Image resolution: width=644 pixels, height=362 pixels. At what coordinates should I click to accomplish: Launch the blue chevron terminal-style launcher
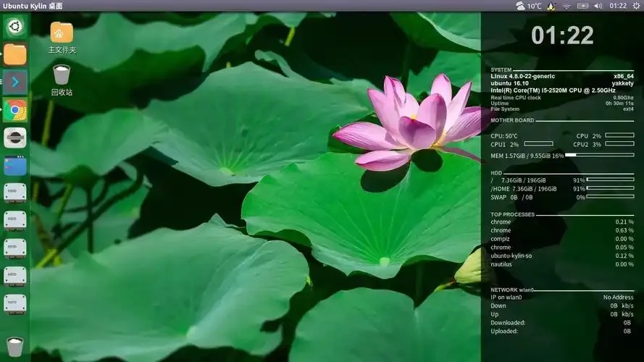14,83
